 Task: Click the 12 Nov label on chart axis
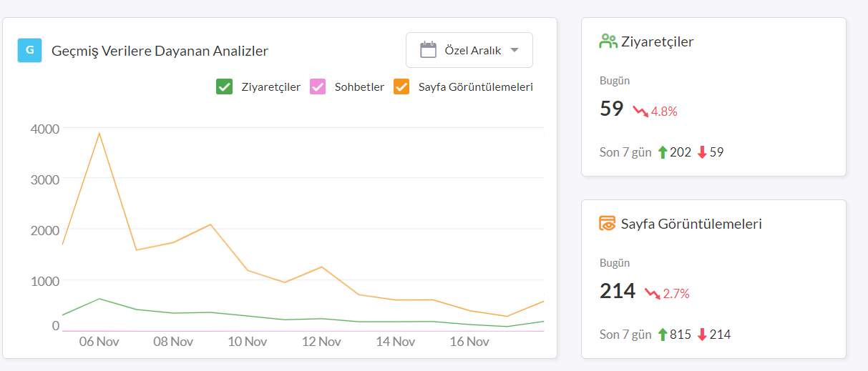coord(322,342)
